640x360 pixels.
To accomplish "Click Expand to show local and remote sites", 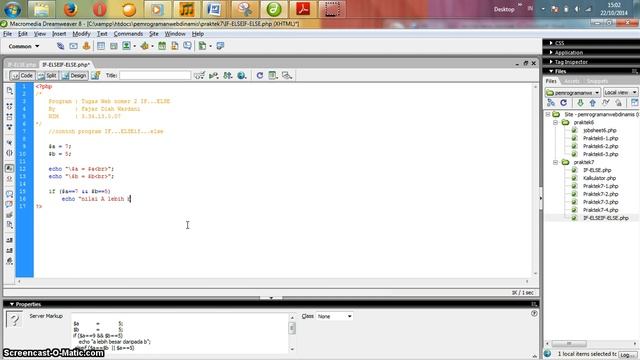I will (635, 103).
